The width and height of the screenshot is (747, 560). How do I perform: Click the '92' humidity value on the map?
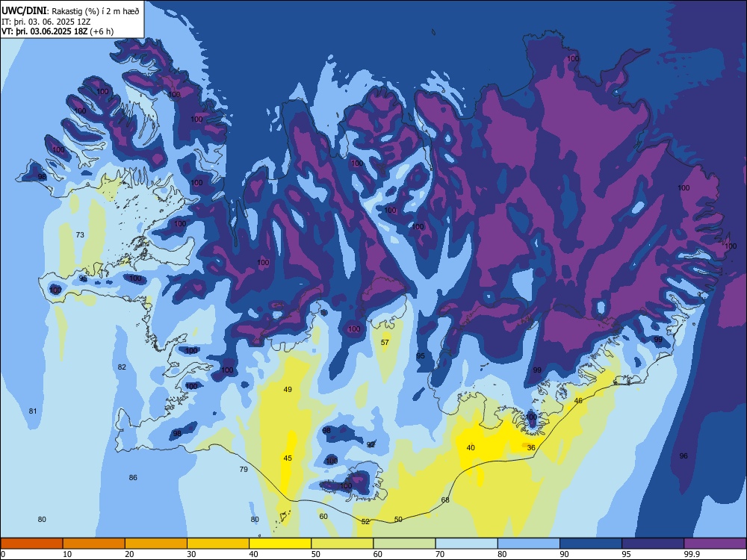[x=371, y=444]
